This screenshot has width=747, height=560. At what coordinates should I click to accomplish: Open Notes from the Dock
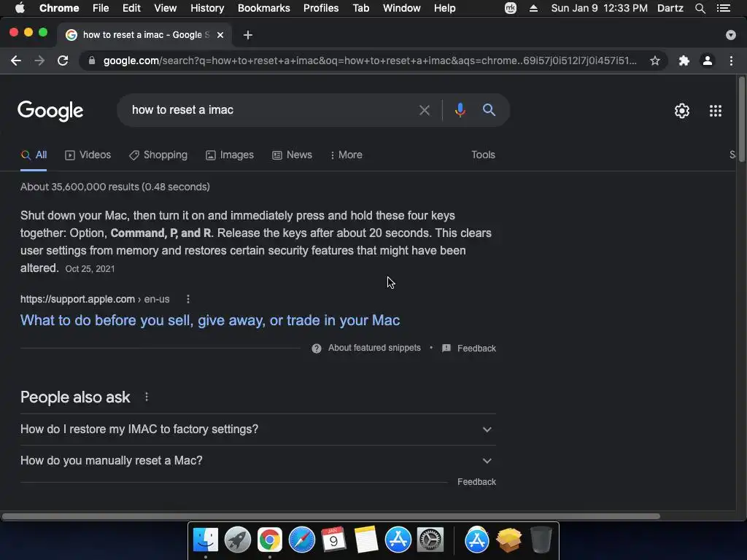click(x=366, y=540)
